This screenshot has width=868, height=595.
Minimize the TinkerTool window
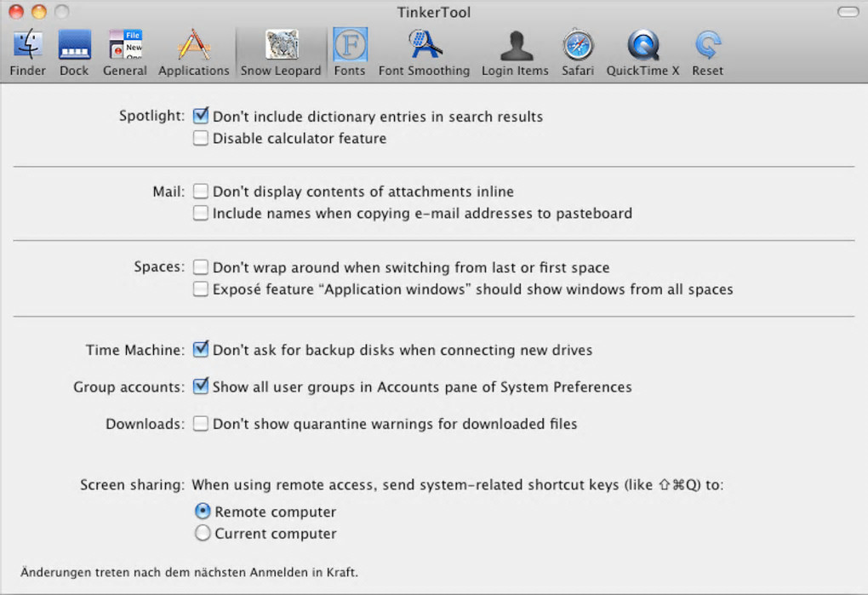click(x=39, y=11)
